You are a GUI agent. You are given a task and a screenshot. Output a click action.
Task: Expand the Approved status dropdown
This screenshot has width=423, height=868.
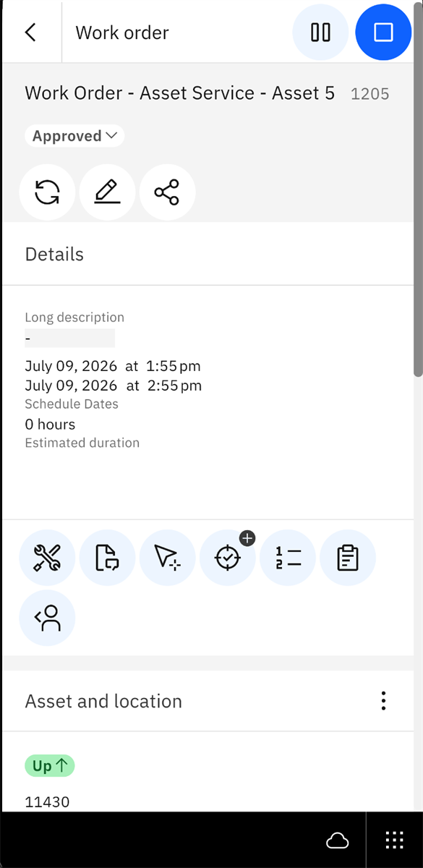74,136
